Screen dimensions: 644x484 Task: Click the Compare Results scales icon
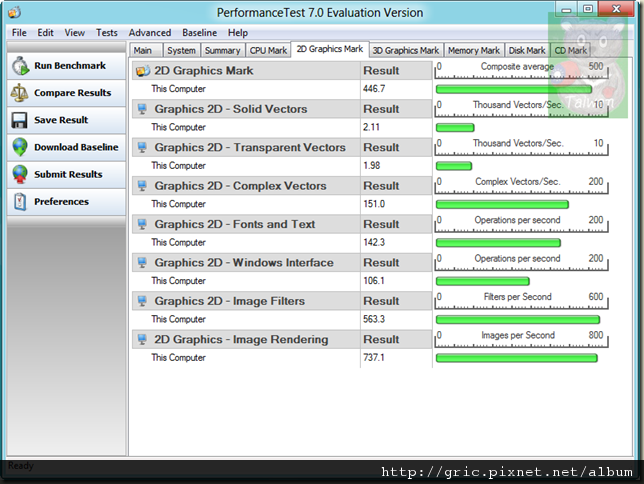click(x=19, y=93)
